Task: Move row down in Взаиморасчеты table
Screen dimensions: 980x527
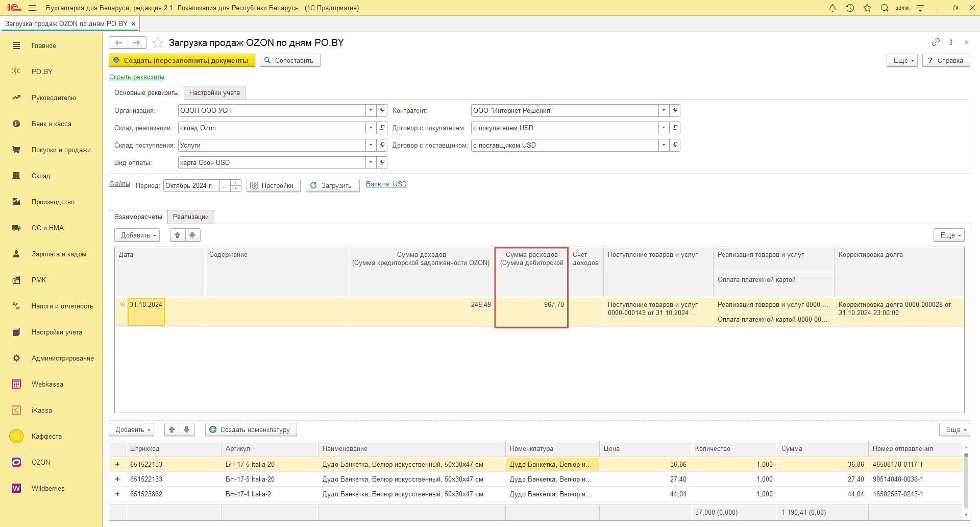Action: [x=192, y=235]
